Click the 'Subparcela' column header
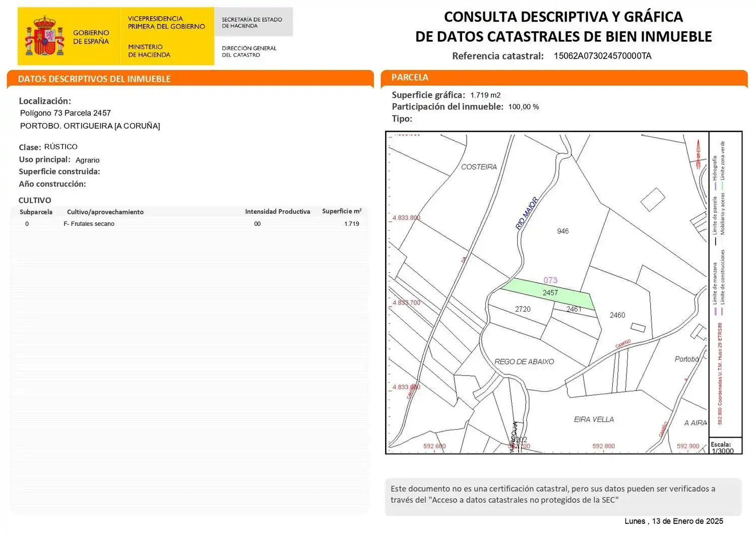Screen dimensions: 756x534 click(x=36, y=212)
